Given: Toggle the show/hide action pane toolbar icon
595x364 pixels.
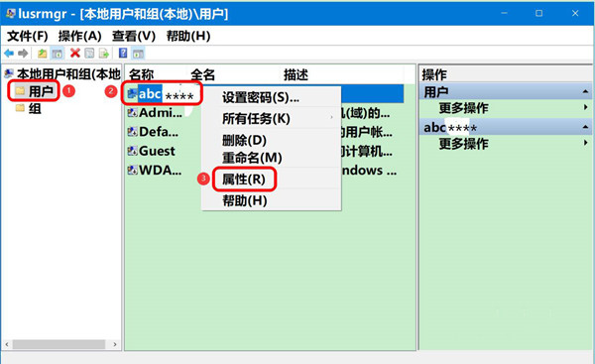Looking at the screenshot, I should pos(138,54).
